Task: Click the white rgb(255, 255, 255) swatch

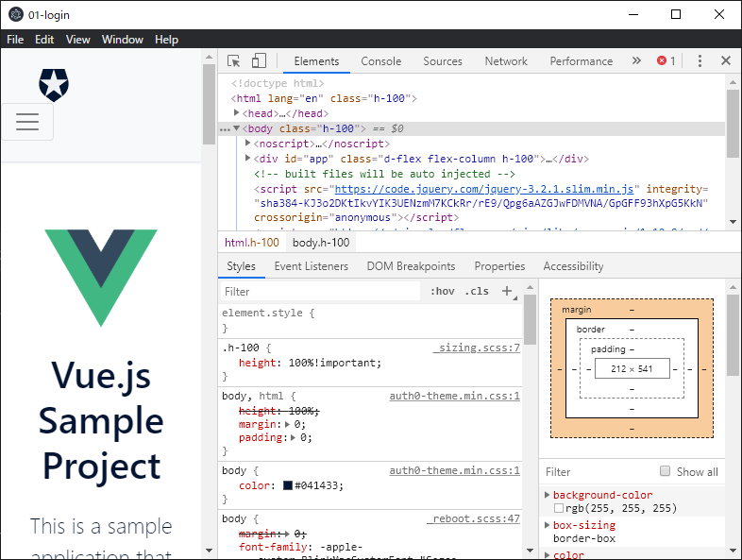Action: [x=559, y=508]
